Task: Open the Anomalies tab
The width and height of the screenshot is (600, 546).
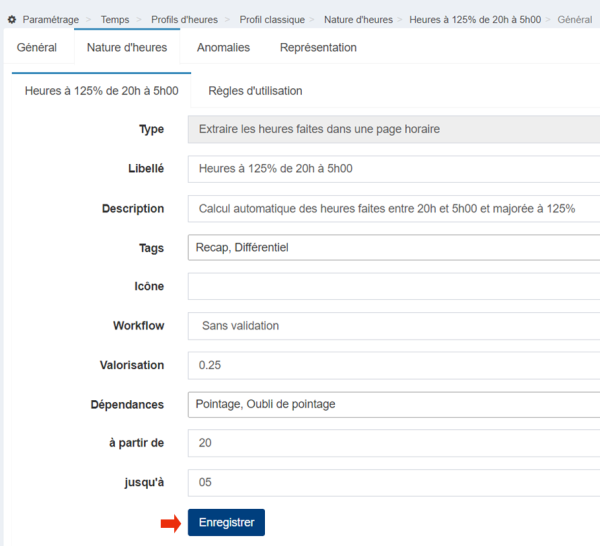Action: tap(223, 47)
